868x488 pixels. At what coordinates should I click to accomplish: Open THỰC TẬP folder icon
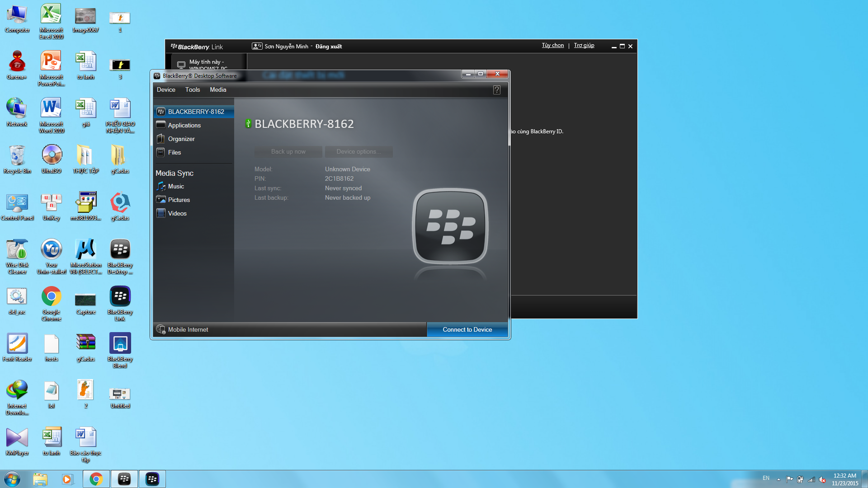85,160
